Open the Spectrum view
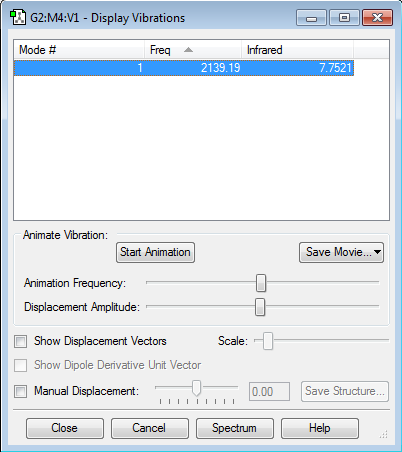 [235, 428]
